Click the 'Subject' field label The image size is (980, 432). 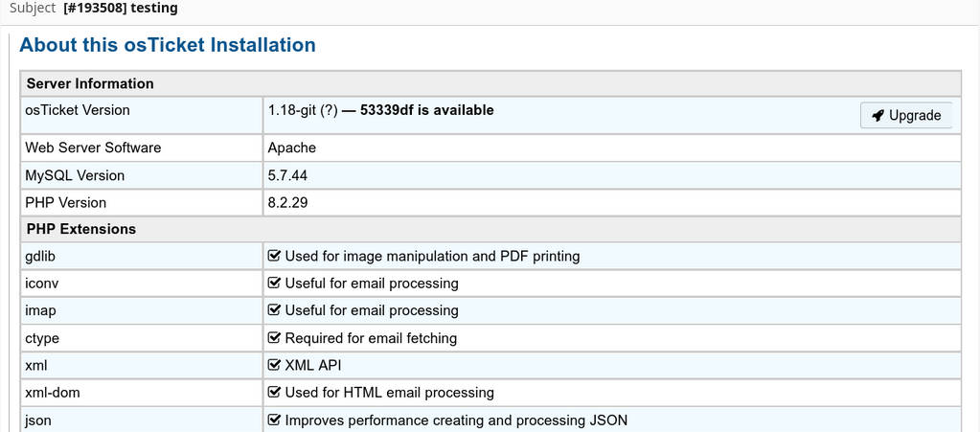coord(32,8)
